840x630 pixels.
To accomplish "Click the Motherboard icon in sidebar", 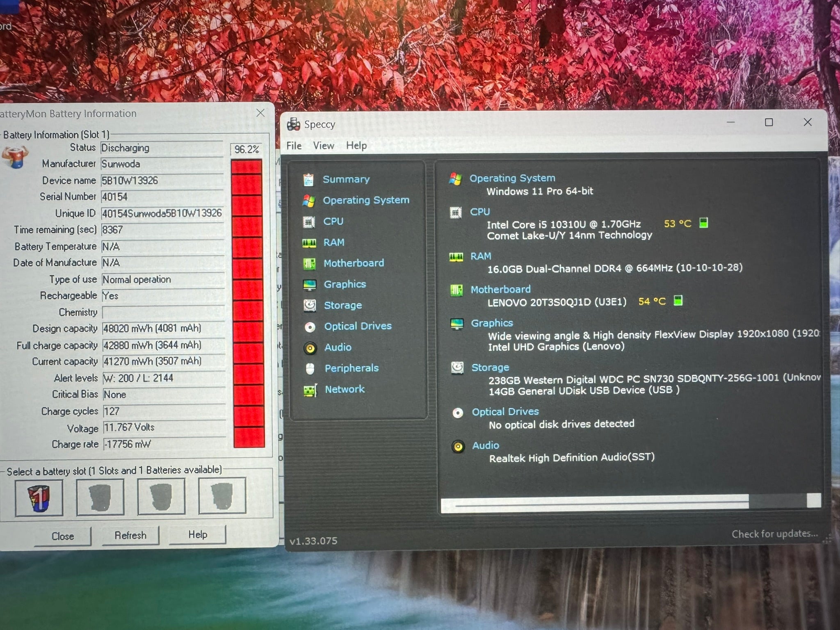I will pos(309,264).
